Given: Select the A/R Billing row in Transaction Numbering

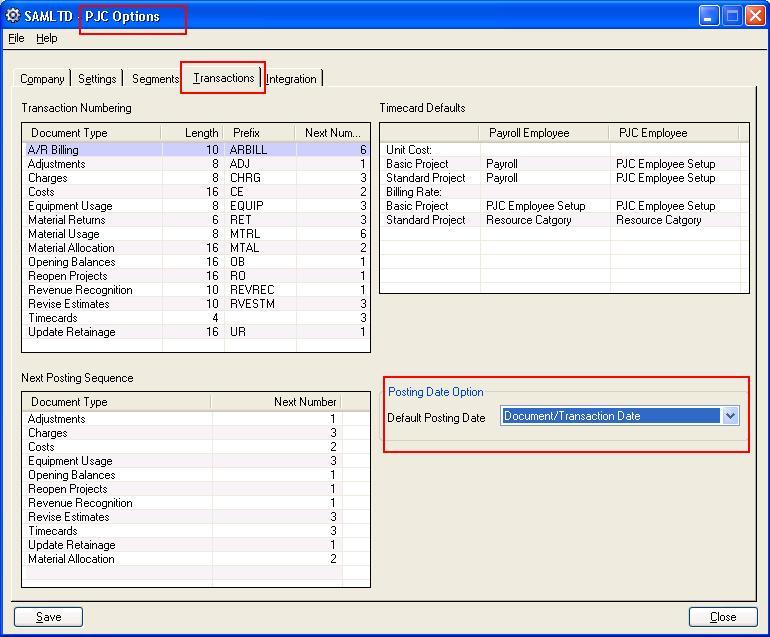Looking at the screenshot, I should tap(196, 150).
